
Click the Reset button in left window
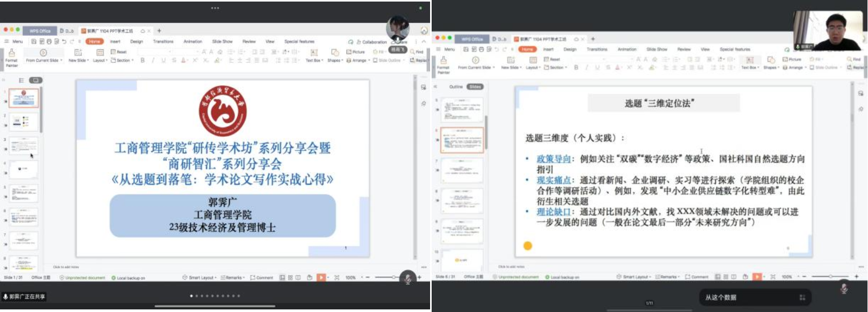(x=119, y=52)
